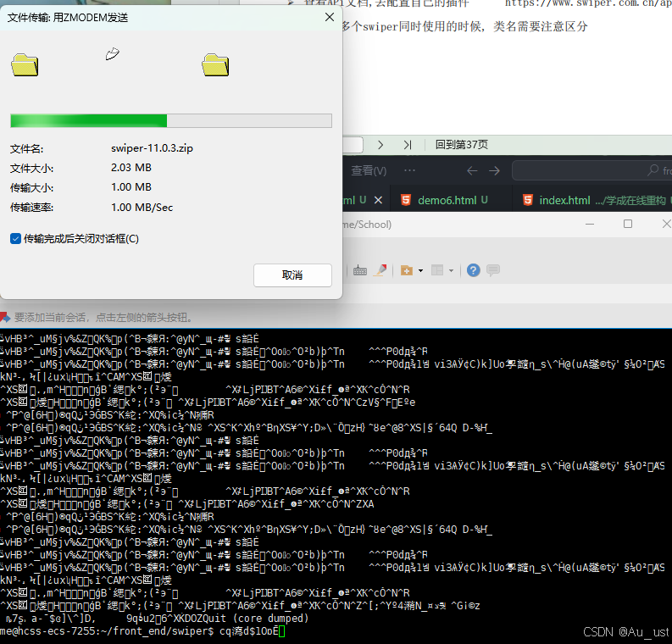Click the swiper.com.cn URL in document
The height and width of the screenshot is (644, 672).
[x=588, y=3]
